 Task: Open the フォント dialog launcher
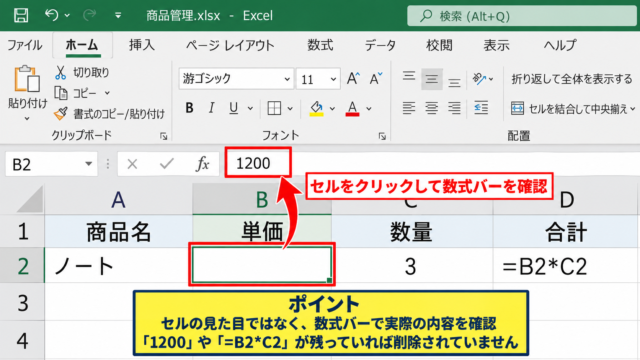click(382, 136)
